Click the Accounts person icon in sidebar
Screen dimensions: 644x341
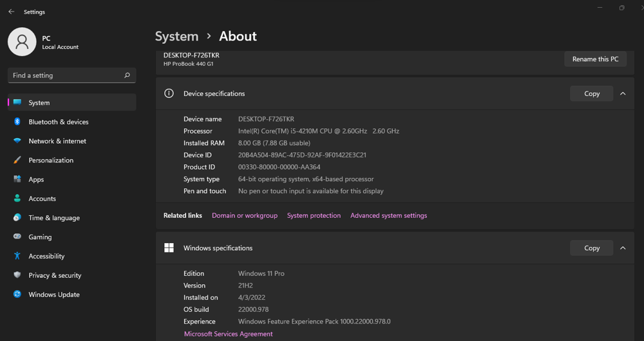tap(17, 199)
